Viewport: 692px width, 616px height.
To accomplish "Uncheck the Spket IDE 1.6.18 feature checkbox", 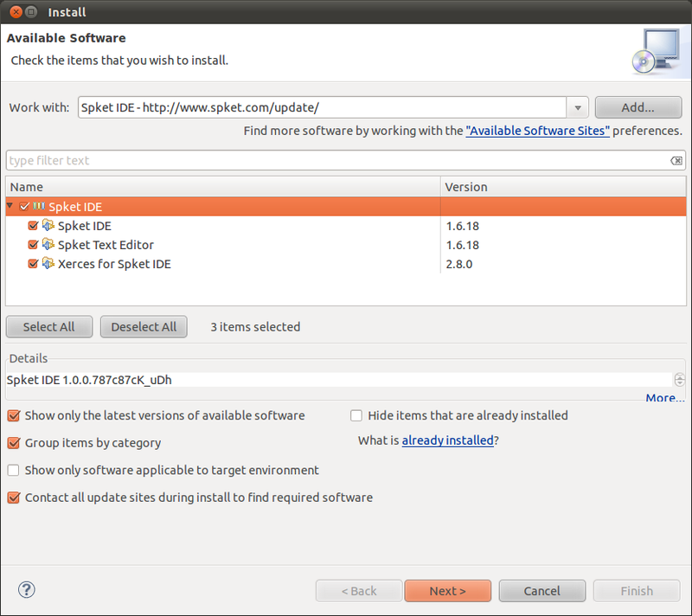I will [33, 226].
